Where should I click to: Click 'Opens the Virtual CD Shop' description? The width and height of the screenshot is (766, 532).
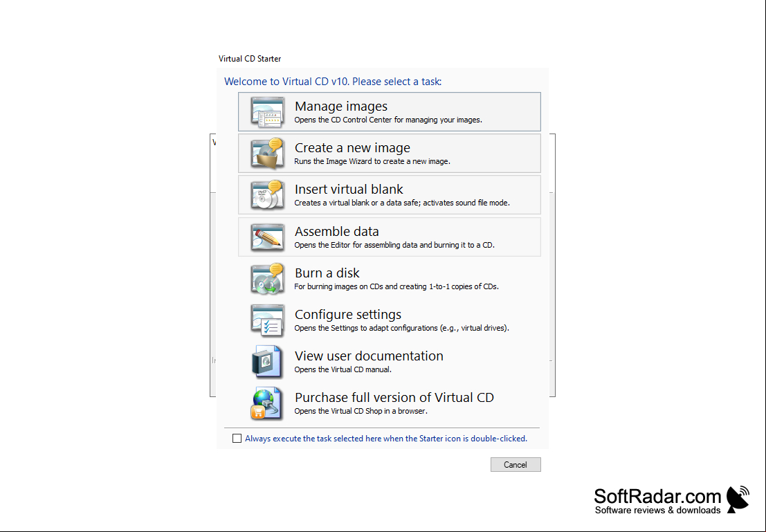tap(361, 411)
